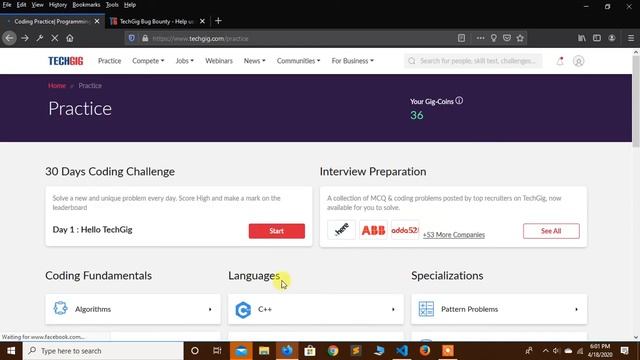
Task: Open the History menu
Action: [x=58, y=5]
